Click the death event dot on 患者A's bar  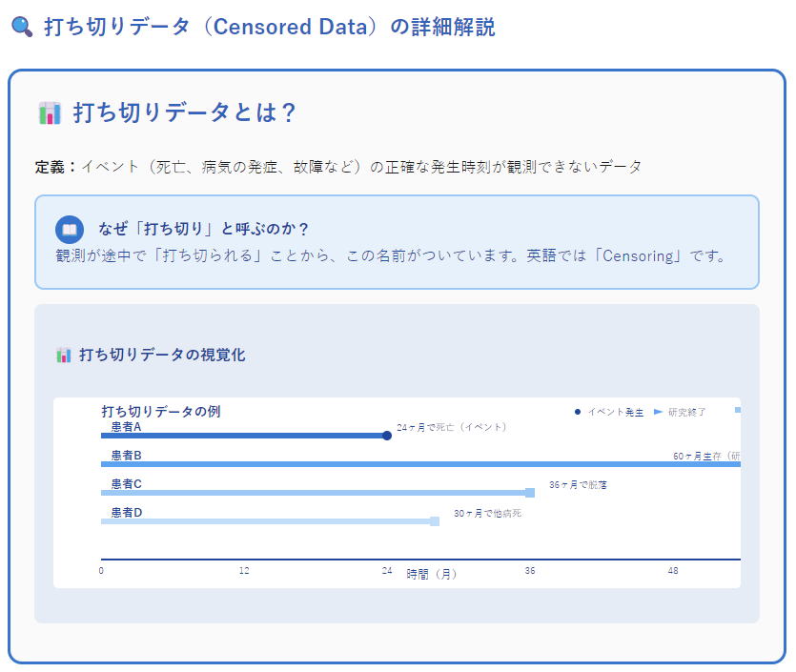click(x=387, y=436)
